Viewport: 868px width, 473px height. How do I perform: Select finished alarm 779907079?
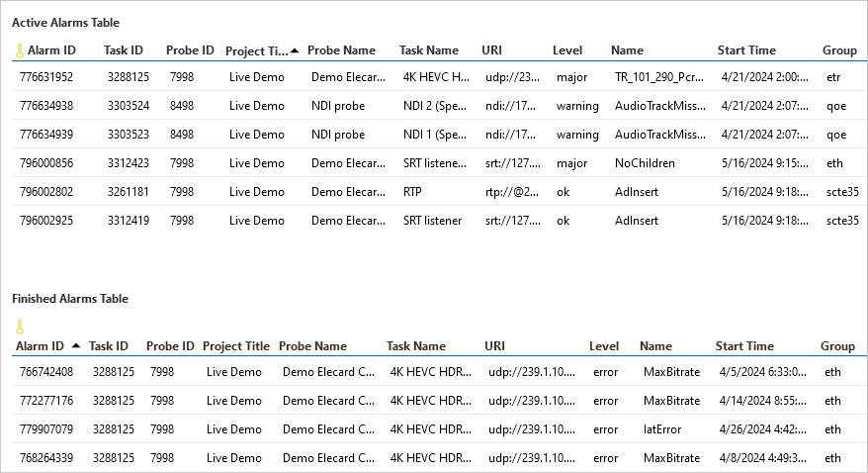pos(46,429)
